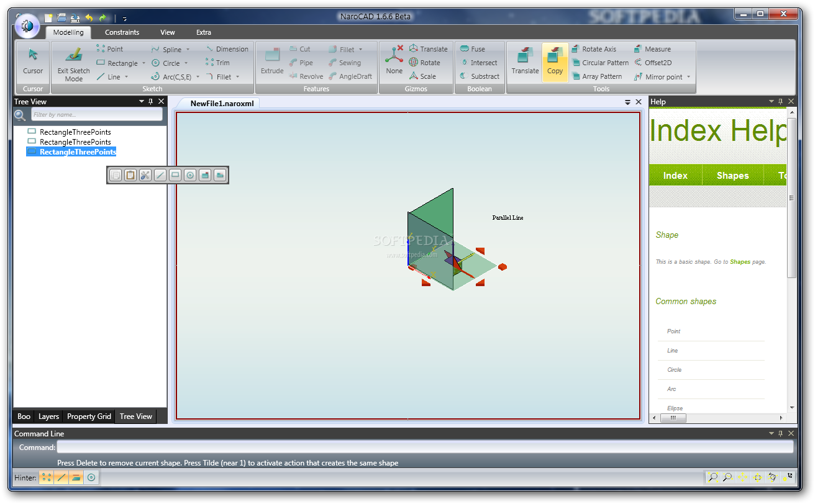
Task: Click the rotate view icon in status bar
Action: coord(772,477)
